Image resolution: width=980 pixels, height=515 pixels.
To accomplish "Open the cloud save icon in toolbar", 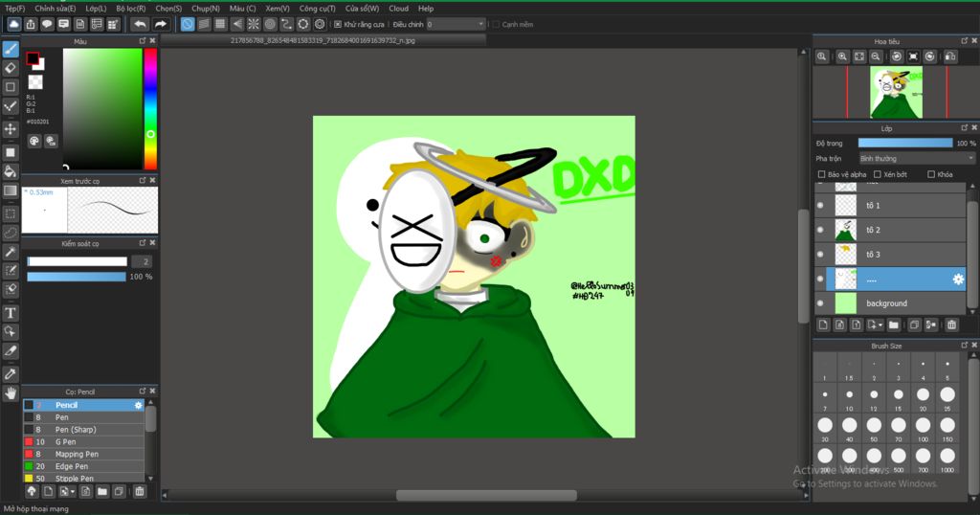I will 13,24.
